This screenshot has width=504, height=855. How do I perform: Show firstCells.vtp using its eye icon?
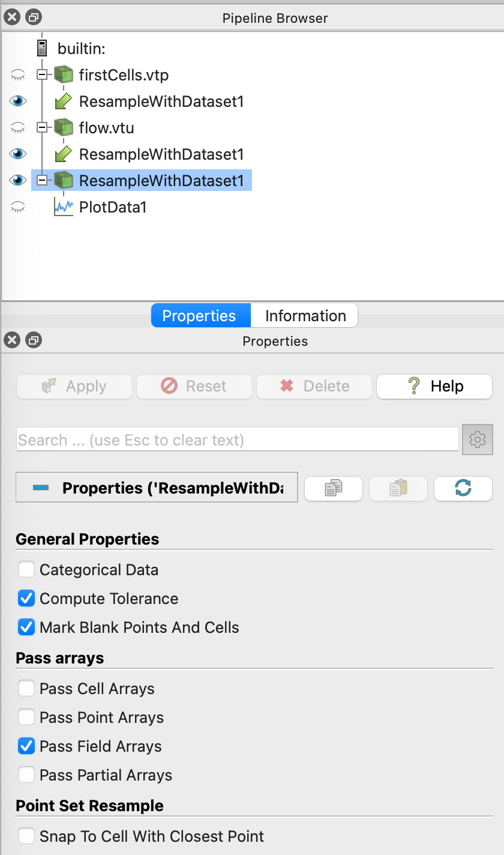click(x=18, y=75)
